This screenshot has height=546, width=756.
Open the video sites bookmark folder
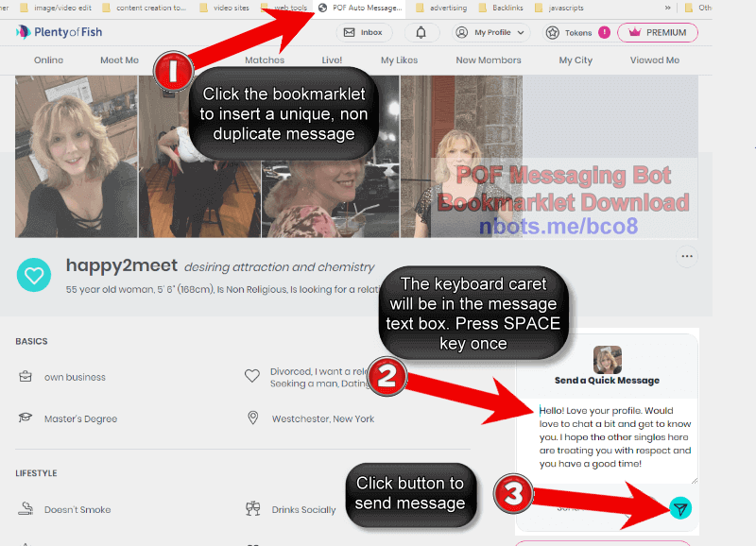pyautogui.click(x=224, y=8)
